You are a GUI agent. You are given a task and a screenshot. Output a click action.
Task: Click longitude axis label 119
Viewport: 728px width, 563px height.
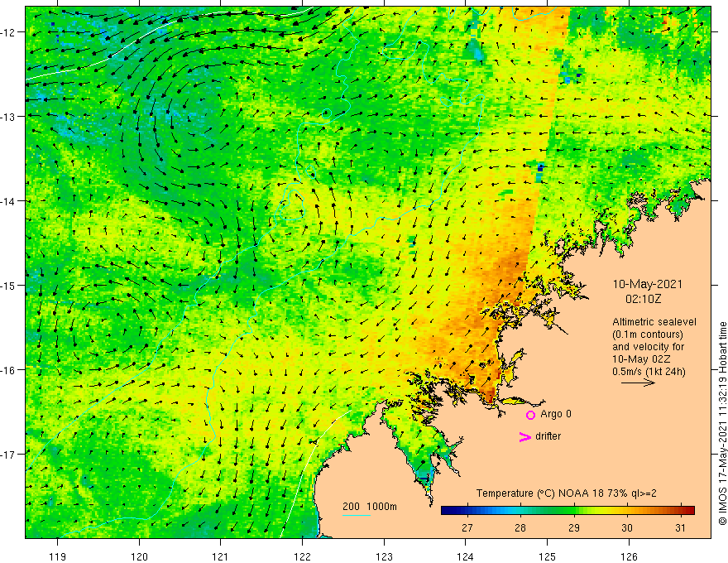(x=58, y=556)
